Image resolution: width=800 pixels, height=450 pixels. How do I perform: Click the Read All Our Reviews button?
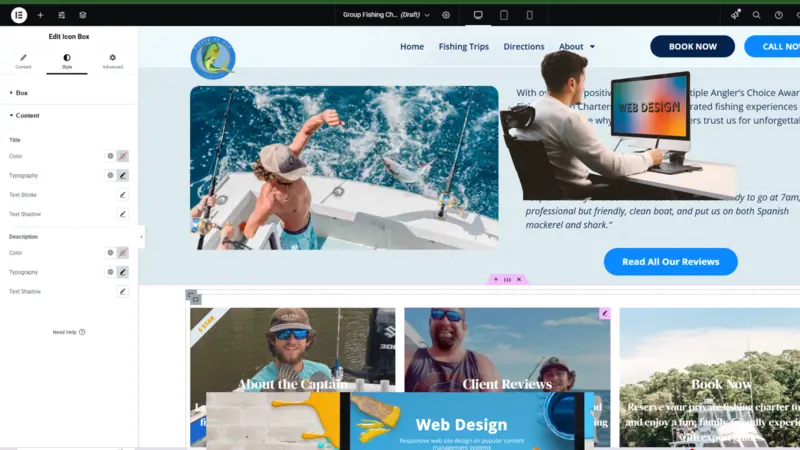(x=670, y=262)
